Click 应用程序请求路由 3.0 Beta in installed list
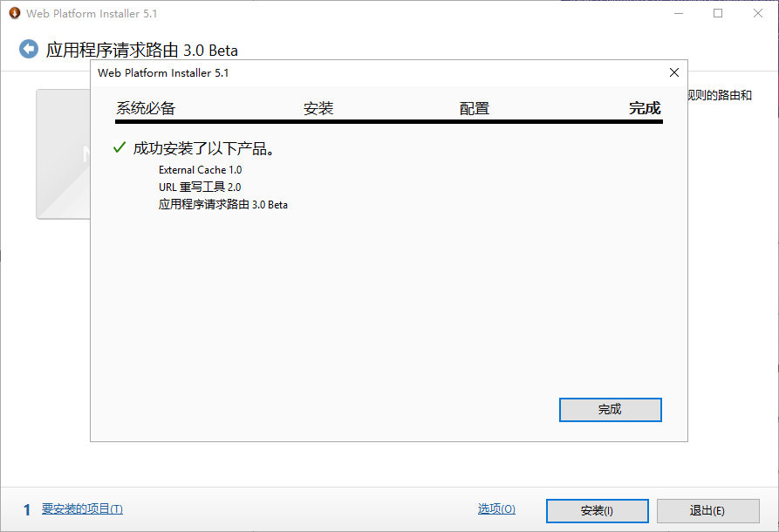Viewport: 779px width, 532px height. click(x=223, y=205)
